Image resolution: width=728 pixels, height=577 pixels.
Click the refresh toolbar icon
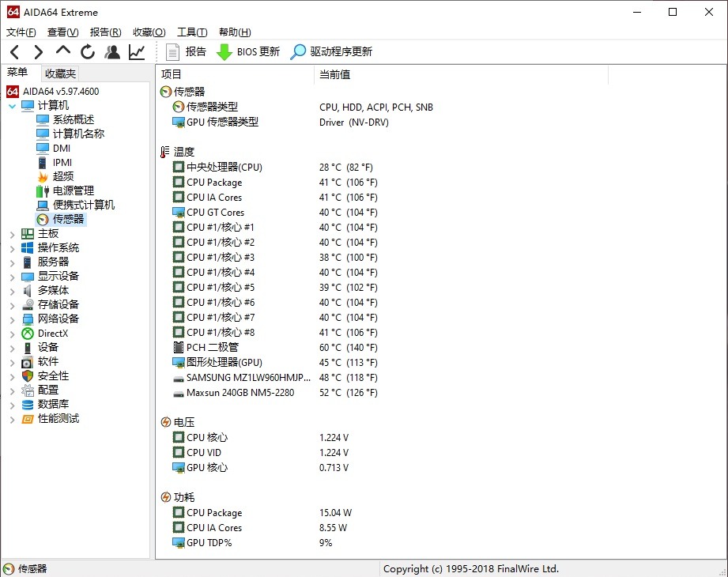(87, 52)
